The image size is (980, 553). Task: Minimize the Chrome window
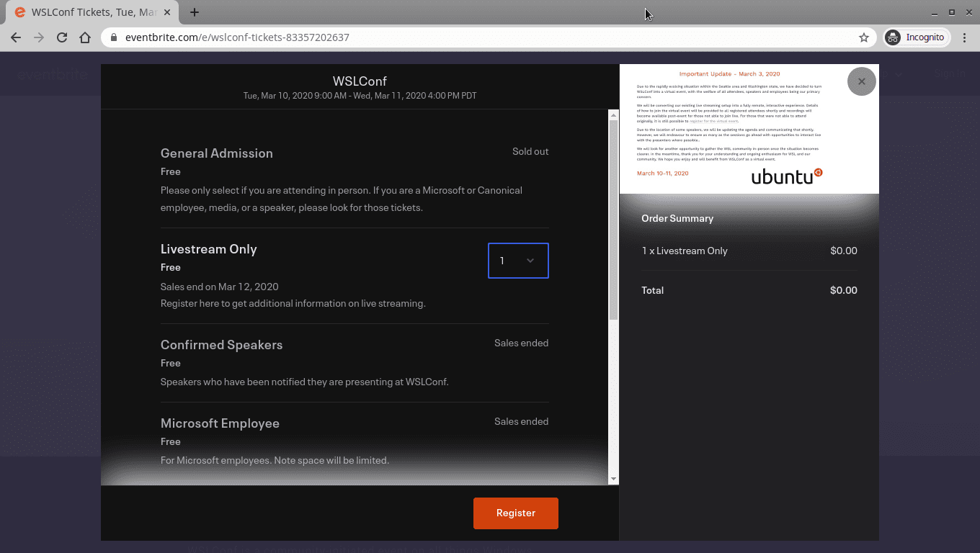[x=935, y=12]
